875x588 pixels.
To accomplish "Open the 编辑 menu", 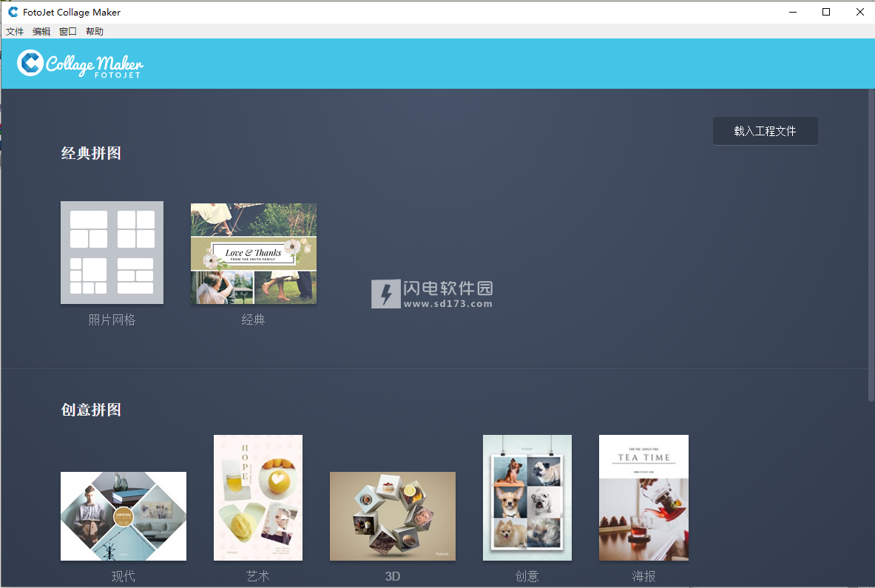I will tap(41, 32).
